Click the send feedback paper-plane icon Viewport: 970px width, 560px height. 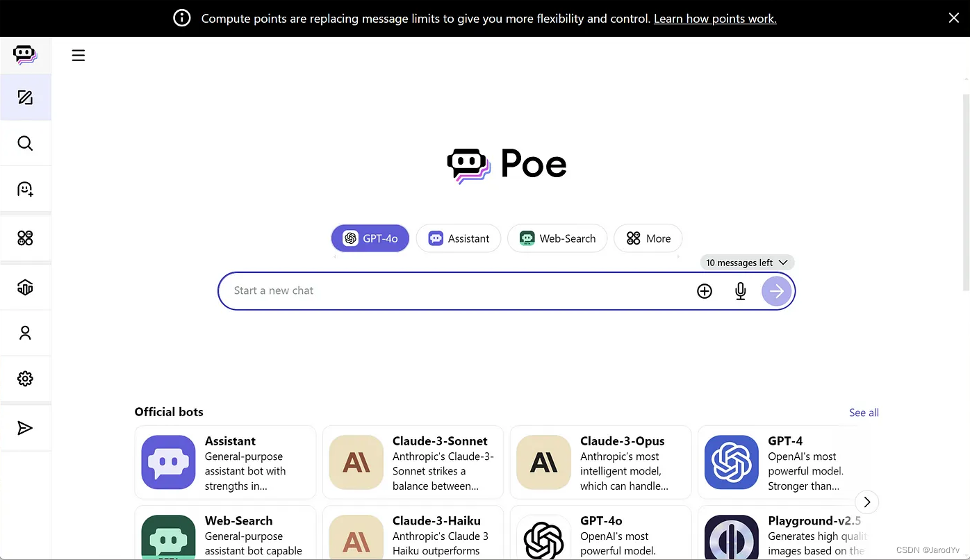[25, 428]
